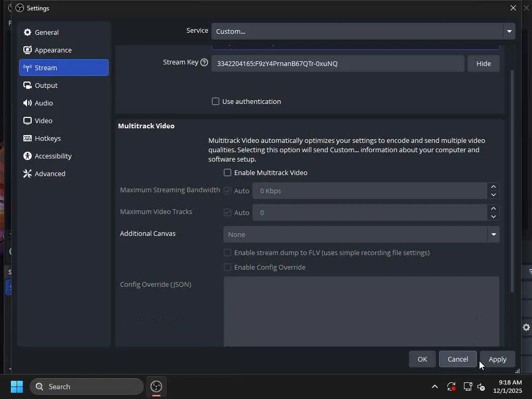532x399 pixels.
Task: Click the Multitrack Video section heading
Action: (146, 126)
